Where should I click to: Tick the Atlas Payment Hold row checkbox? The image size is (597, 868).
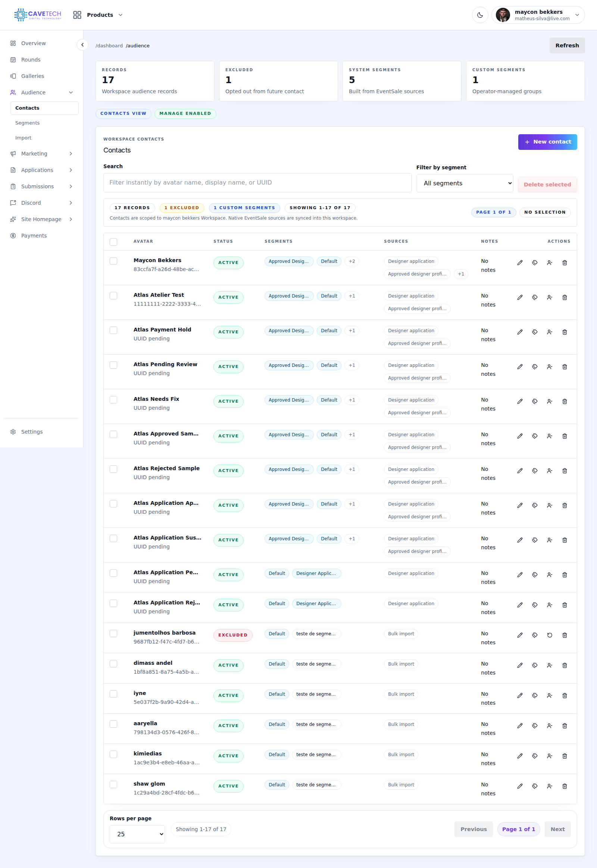113,330
